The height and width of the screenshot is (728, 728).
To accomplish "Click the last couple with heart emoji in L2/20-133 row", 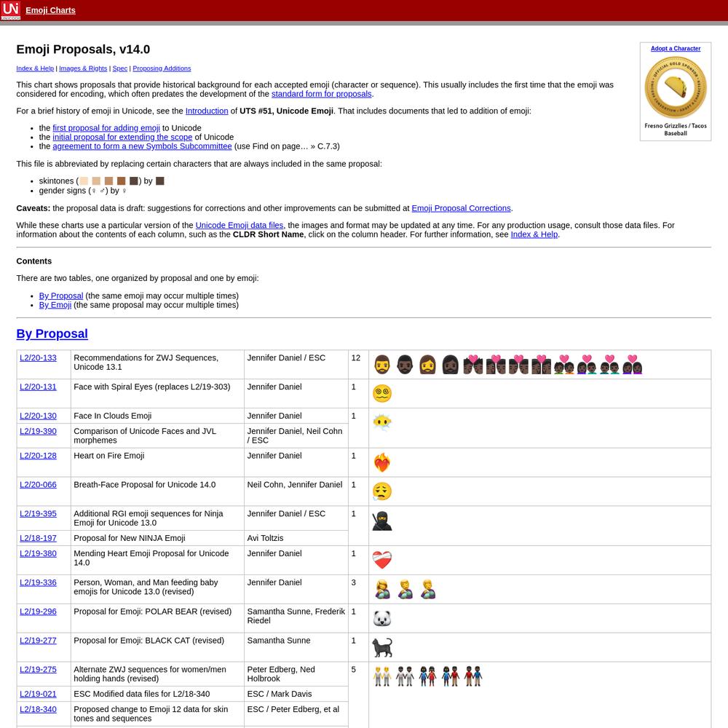I will coord(633,365).
